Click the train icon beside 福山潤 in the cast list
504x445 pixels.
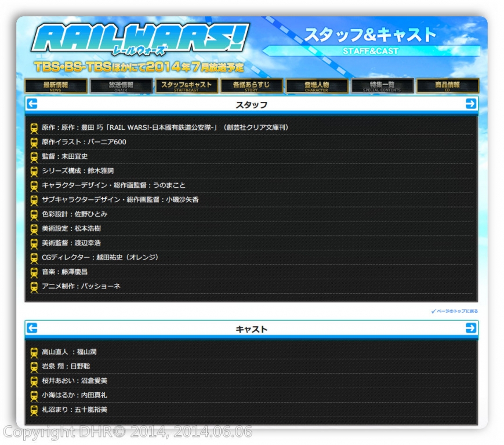pyautogui.click(x=33, y=352)
